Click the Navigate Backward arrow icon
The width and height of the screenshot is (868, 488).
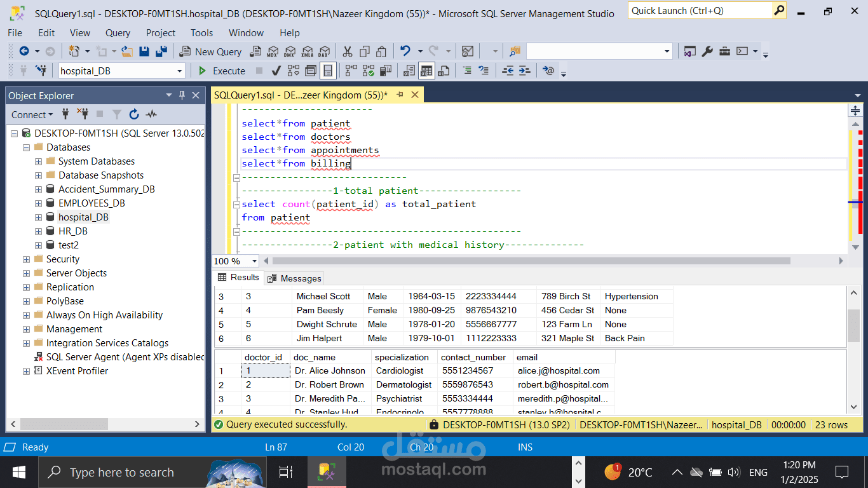click(x=24, y=51)
